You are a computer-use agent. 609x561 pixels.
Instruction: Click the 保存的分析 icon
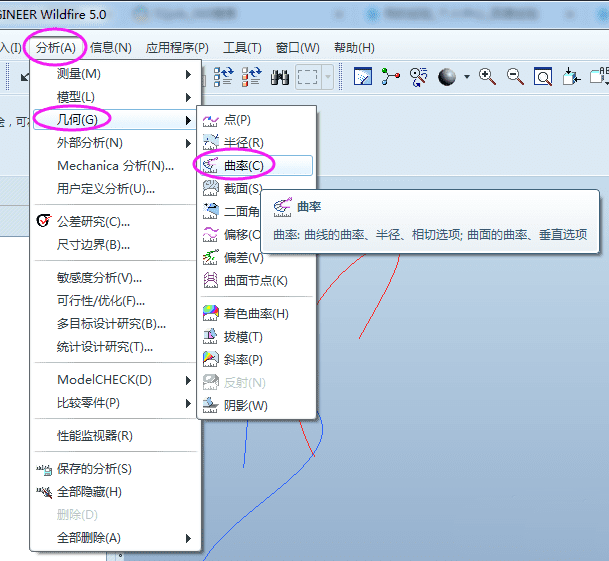click(44, 469)
